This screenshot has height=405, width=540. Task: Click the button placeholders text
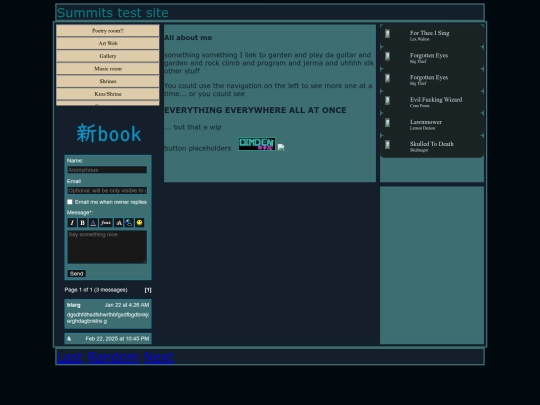click(x=198, y=148)
